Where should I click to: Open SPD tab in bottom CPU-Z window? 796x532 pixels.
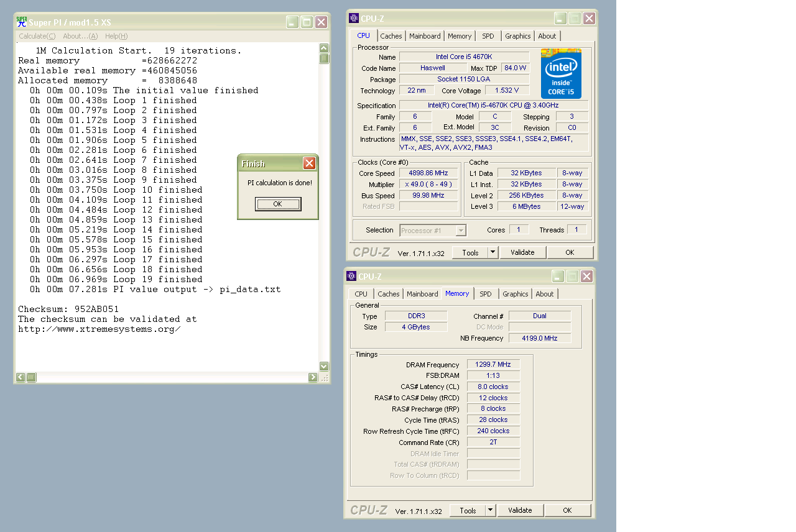tap(486, 294)
